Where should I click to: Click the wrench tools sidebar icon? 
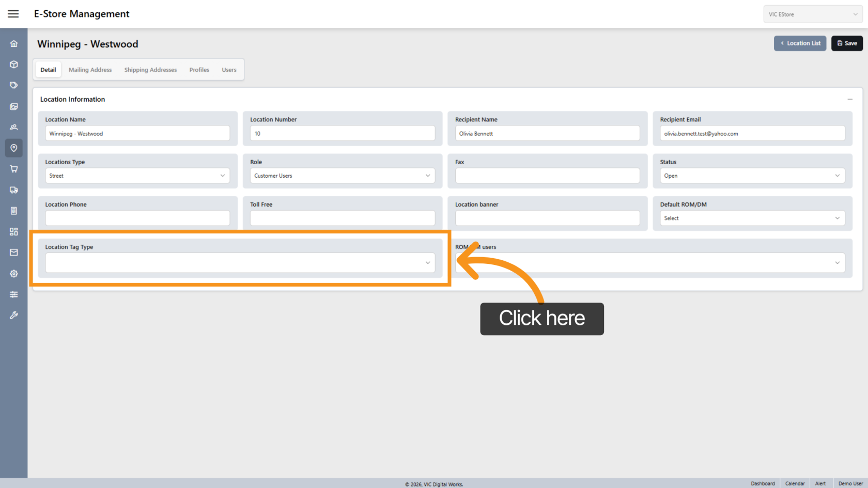14,315
